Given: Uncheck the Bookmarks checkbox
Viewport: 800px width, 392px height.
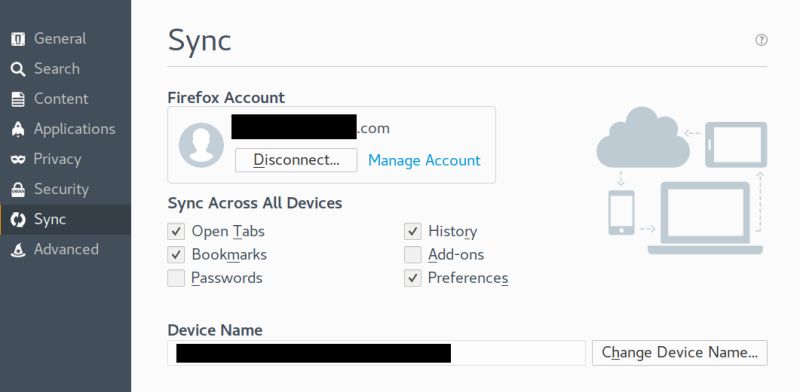Looking at the screenshot, I should click(x=176, y=255).
